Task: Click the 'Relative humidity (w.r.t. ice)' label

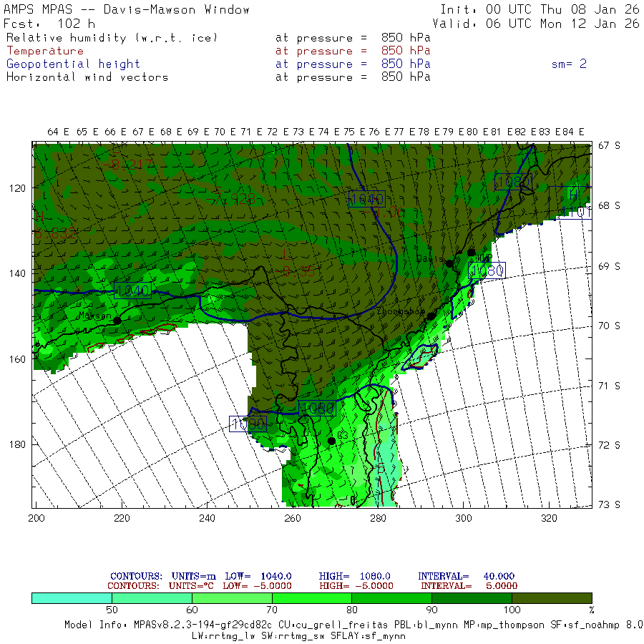Action: coord(112,38)
